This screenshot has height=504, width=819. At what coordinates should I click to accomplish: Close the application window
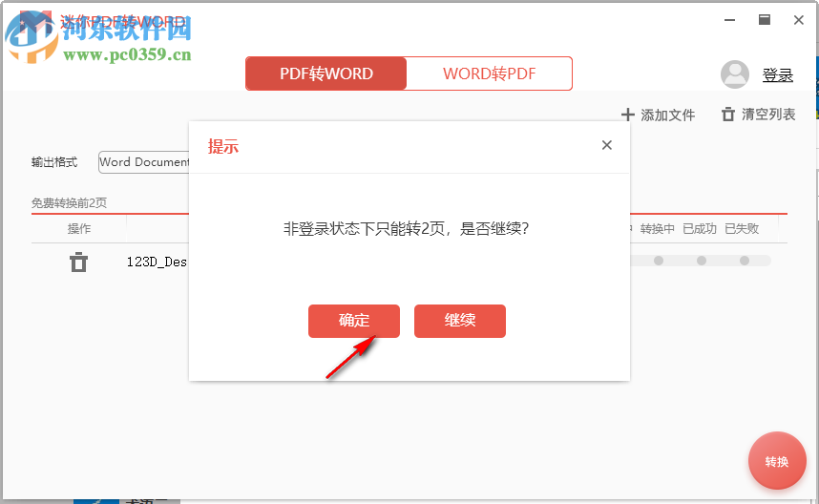(799, 20)
